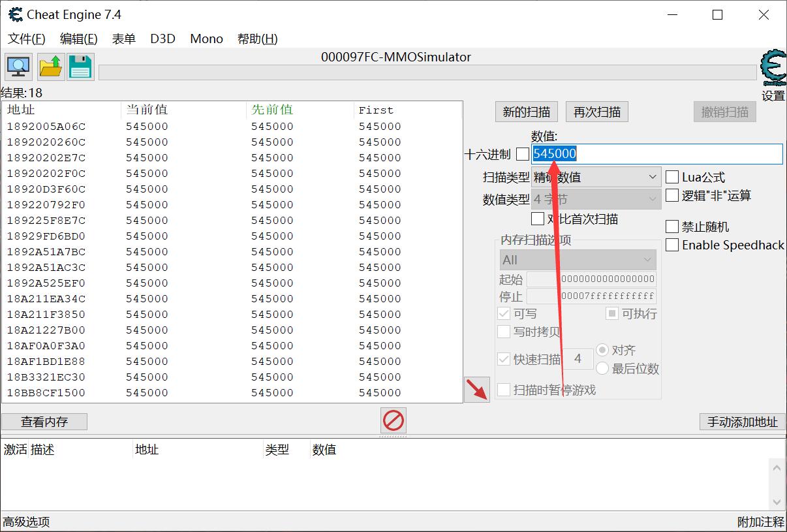
Task: Click the 数值 input field containing 545000
Action: [656, 154]
